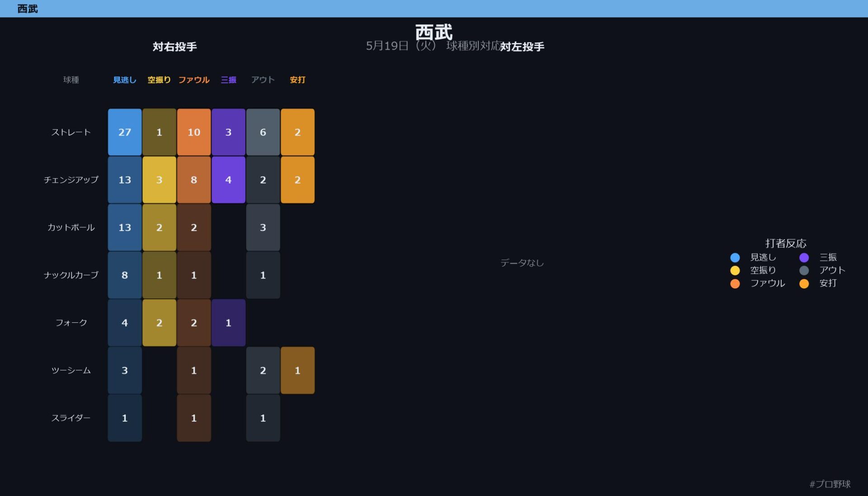The height and width of the screenshot is (496, 868).
Task: Click the フォーク row label
Action: point(71,323)
